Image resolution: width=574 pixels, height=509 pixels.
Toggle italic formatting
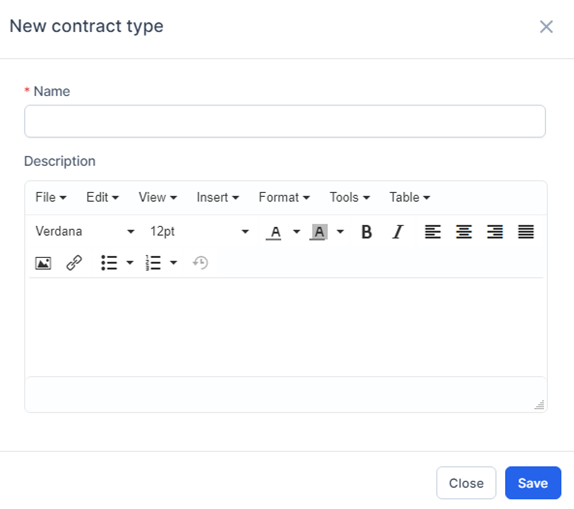point(398,232)
